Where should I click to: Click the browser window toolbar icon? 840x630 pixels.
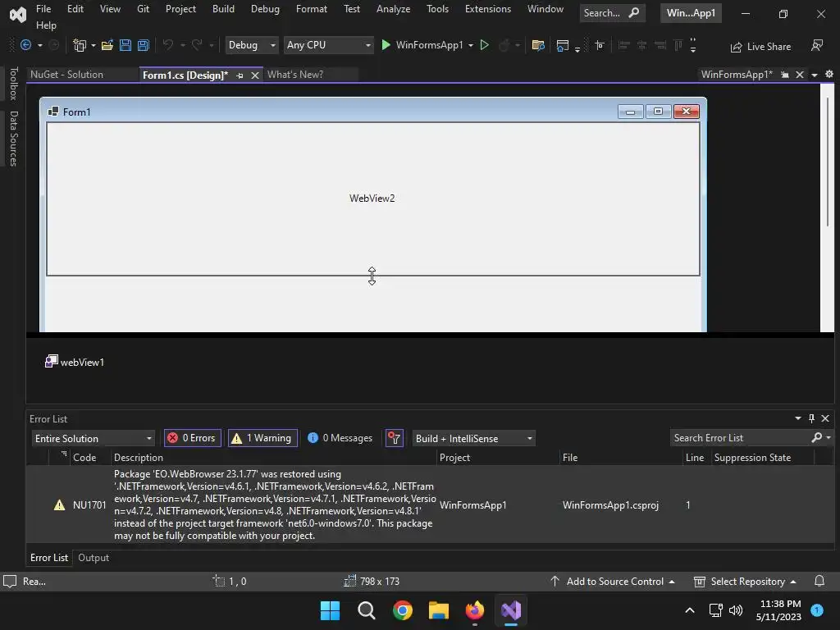563,46
